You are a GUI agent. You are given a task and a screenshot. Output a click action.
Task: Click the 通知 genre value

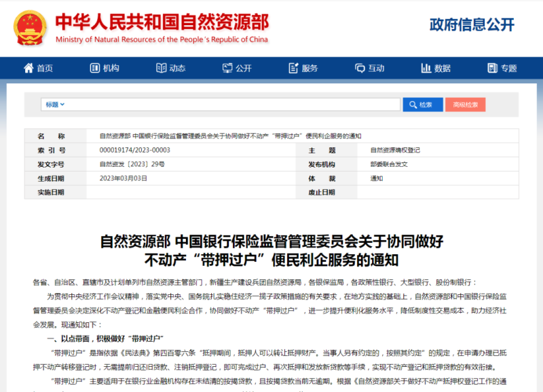pos(377,178)
